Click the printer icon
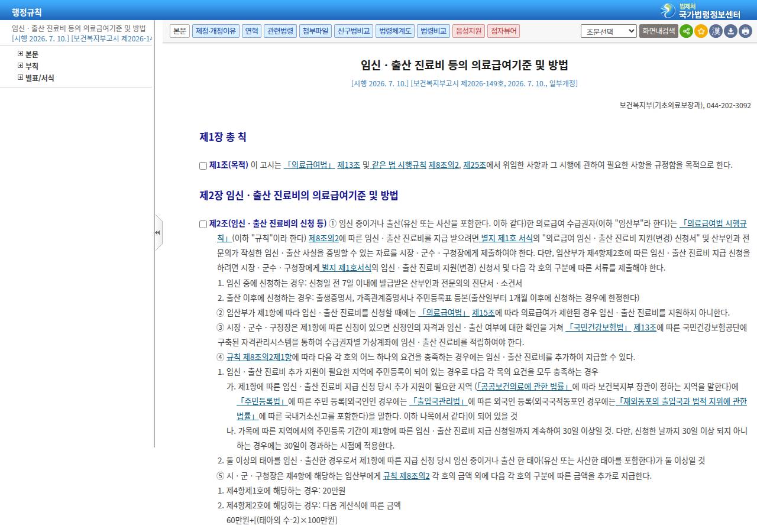 tap(746, 31)
